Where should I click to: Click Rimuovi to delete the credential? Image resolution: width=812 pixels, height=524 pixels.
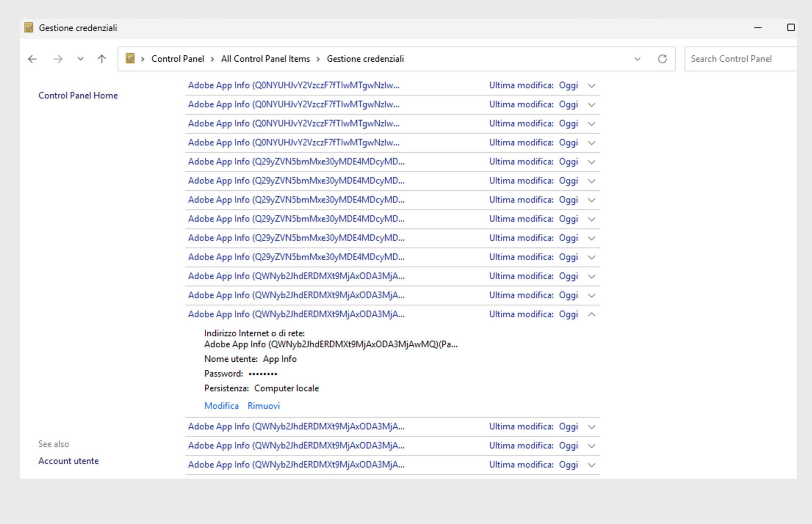[263, 406]
